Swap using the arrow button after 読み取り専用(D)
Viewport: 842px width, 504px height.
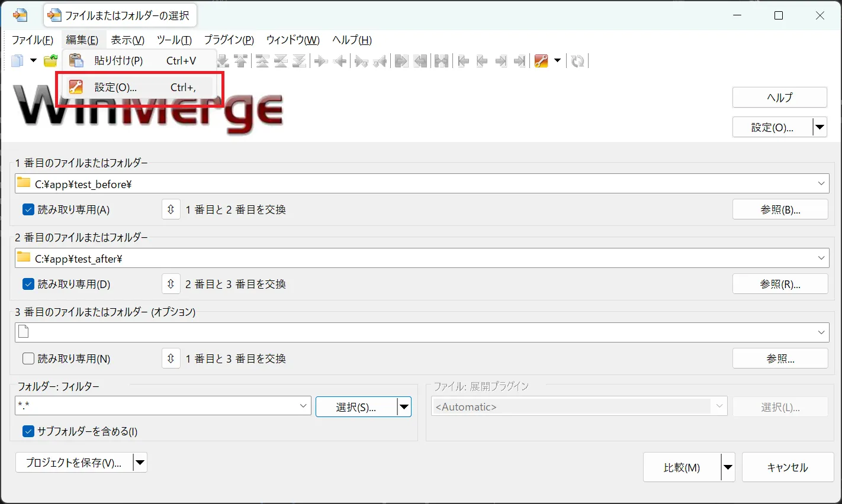[x=171, y=284]
